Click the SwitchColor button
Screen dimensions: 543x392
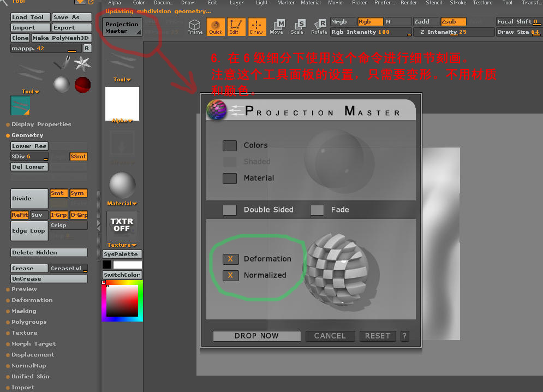coord(122,275)
